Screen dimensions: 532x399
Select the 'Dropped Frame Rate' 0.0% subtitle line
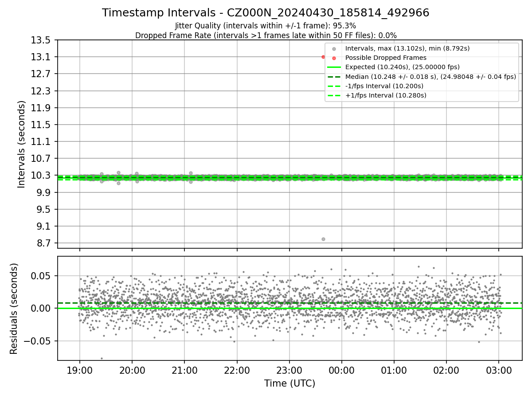pyautogui.click(x=266, y=35)
